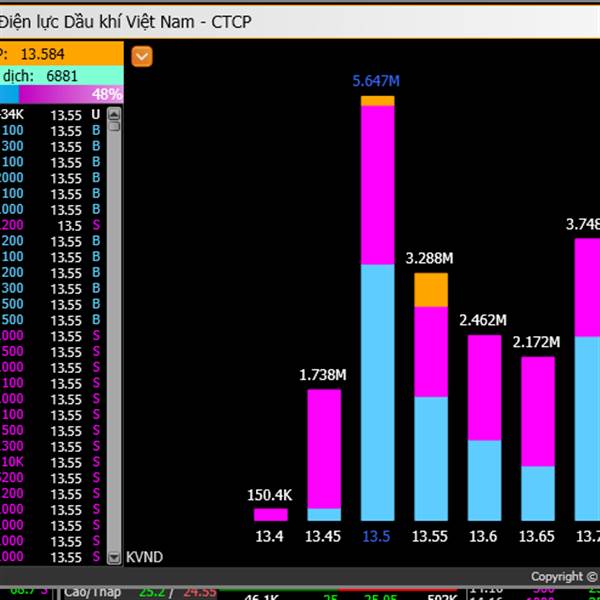Image resolution: width=600 pixels, height=600 pixels.
Task: Click the 3.288M volume label
Action: [429, 258]
